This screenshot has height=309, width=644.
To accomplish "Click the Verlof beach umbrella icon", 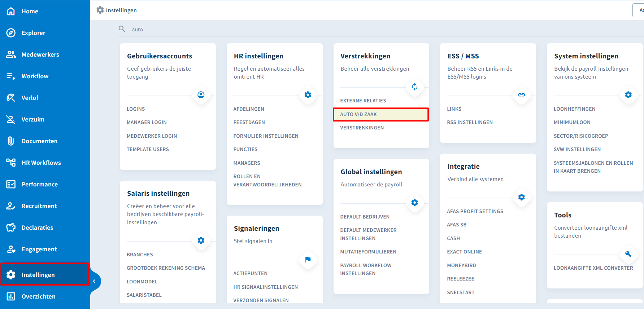I will [x=11, y=98].
